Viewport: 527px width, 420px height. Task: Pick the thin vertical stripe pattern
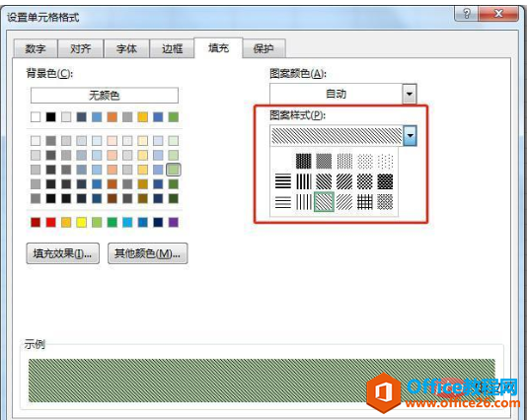(x=304, y=202)
